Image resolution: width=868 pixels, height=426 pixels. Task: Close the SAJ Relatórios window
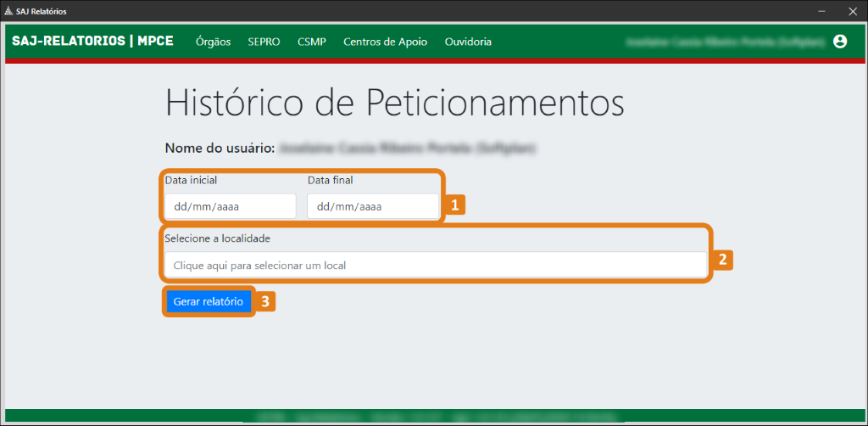coord(853,11)
